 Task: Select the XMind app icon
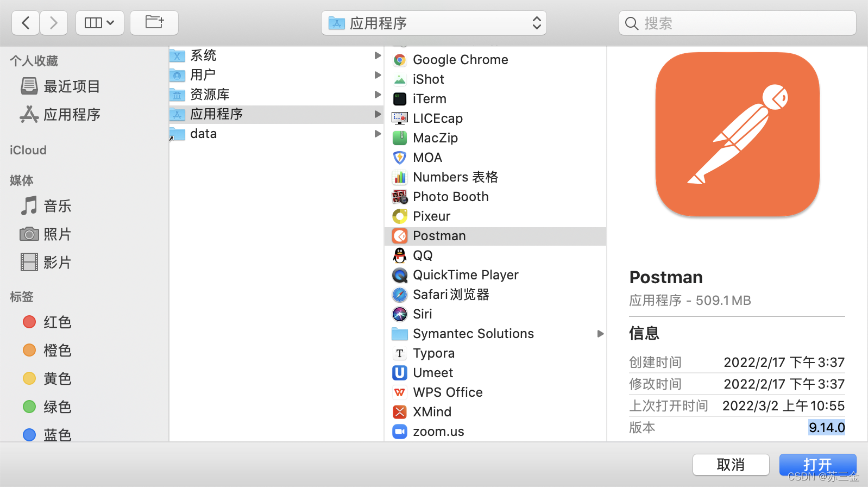[x=400, y=412]
